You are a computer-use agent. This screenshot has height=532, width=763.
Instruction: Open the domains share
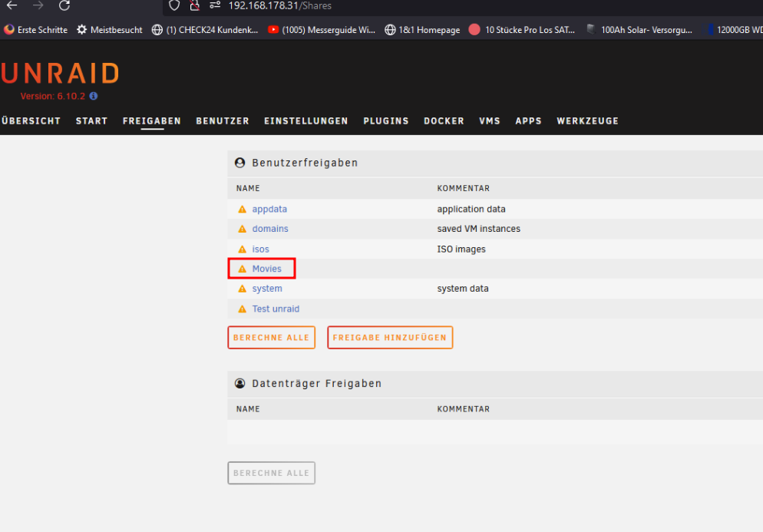pyautogui.click(x=270, y=229)
